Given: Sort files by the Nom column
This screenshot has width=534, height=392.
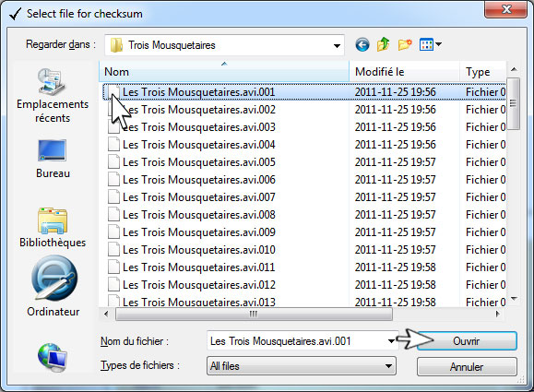Looking at the screenshot, I should [x=224, y=72].
